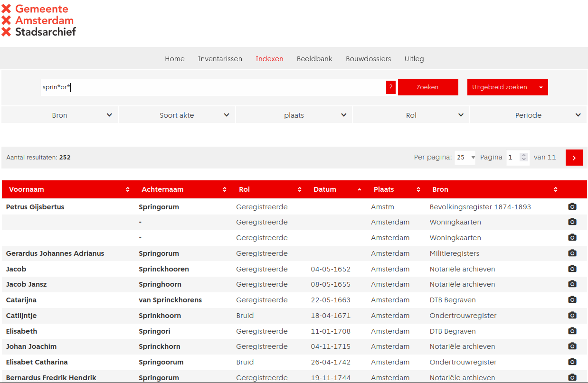View scan for Gerardus Johannes Adrianus

572,253
